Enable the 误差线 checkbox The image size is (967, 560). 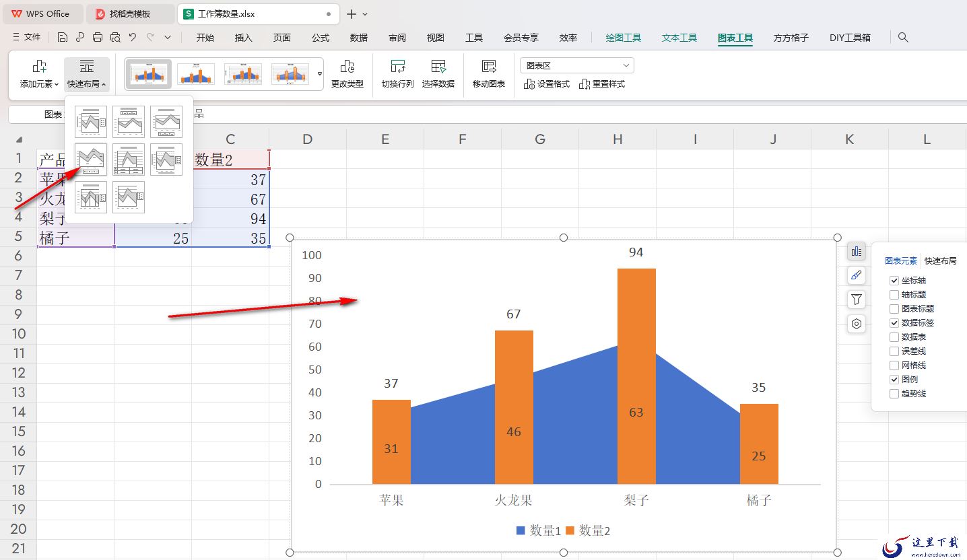(x=894, y=351)
